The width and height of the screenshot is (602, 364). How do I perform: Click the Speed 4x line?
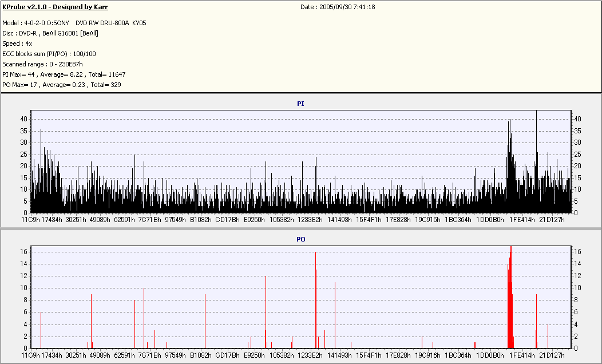[x=17, y=43]
